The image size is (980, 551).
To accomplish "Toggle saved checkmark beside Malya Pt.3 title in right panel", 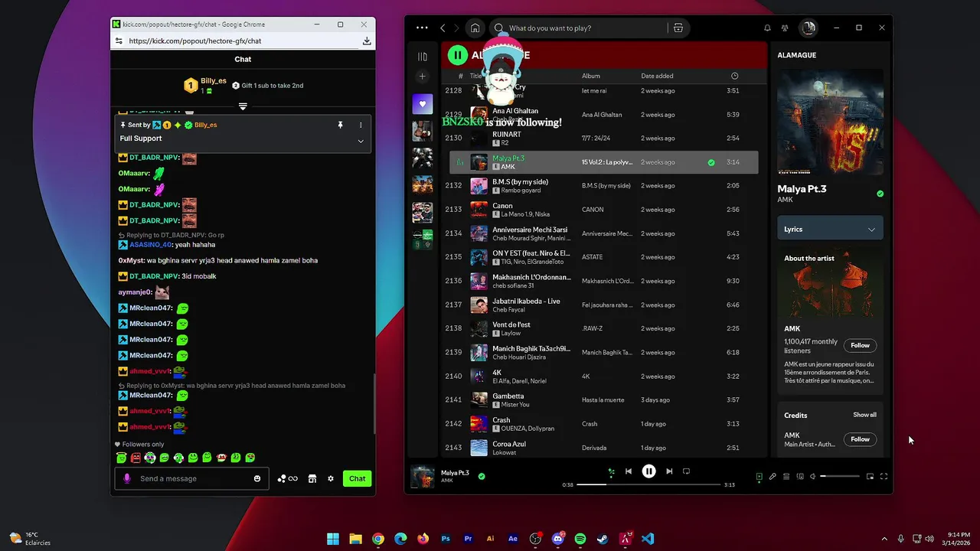I will 880,194.
